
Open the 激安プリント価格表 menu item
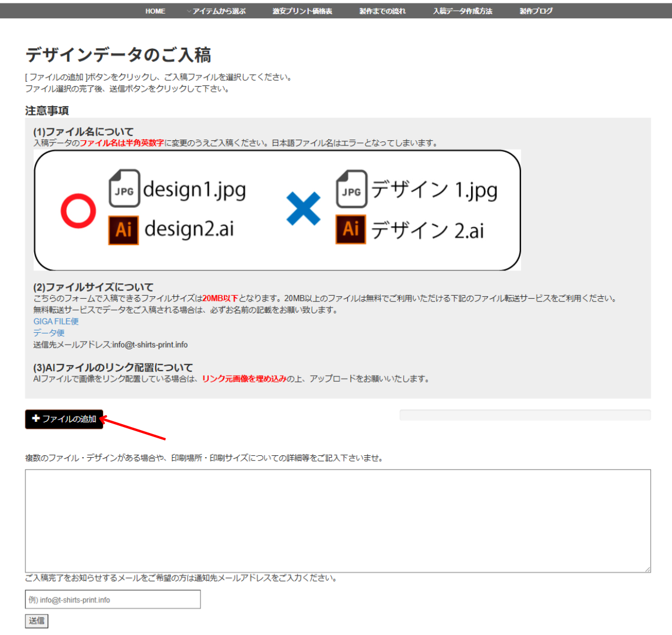coord(302,11)
